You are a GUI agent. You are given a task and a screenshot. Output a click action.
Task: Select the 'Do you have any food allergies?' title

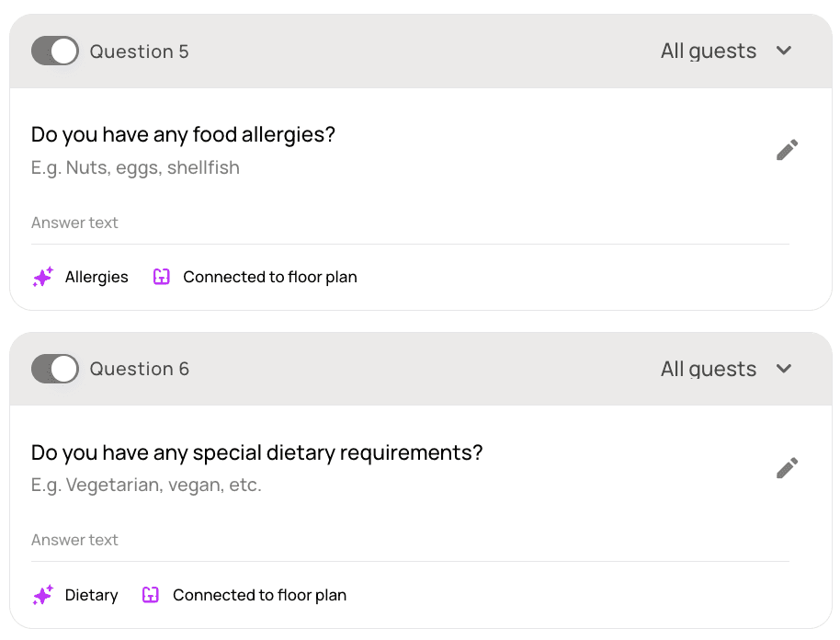pos(183,135)
